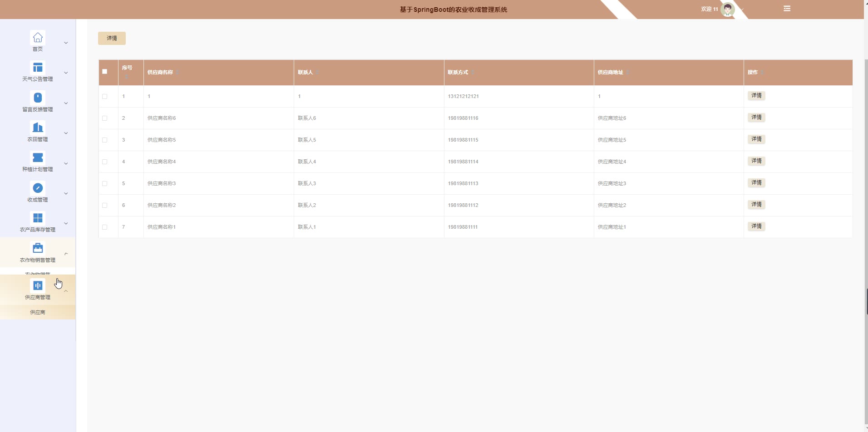The height and width of the screenshot is (432, 868).
Task: Open 详情 for 供应商名称2 row
Action: (756, 204)
